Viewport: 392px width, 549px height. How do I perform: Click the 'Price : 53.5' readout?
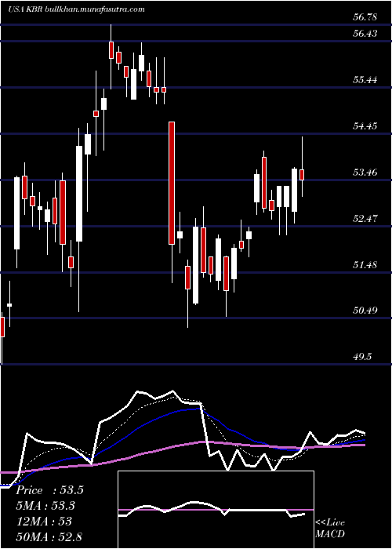[x=49, y=490]
